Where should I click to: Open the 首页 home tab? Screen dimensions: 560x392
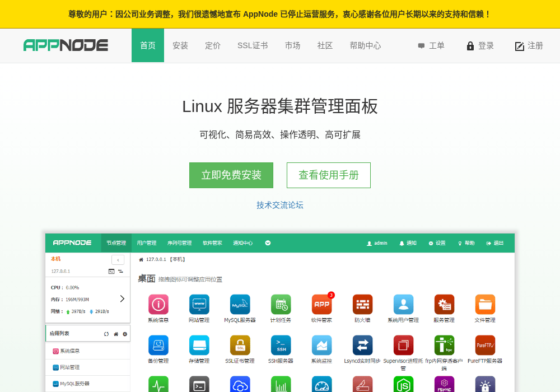click(x=147, y=45)
